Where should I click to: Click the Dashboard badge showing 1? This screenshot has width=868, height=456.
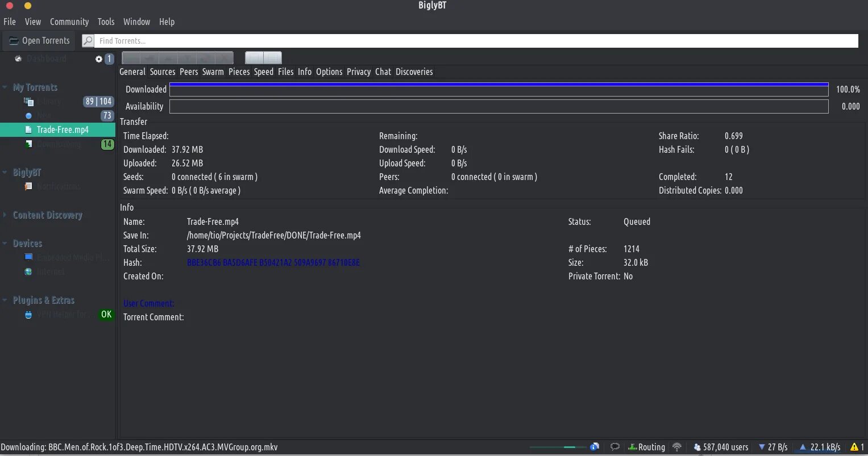coord(109,58)
